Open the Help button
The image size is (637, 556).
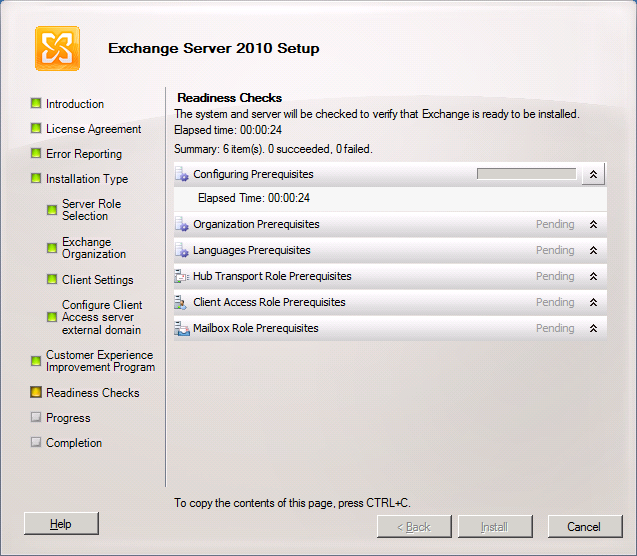[61, 524]
